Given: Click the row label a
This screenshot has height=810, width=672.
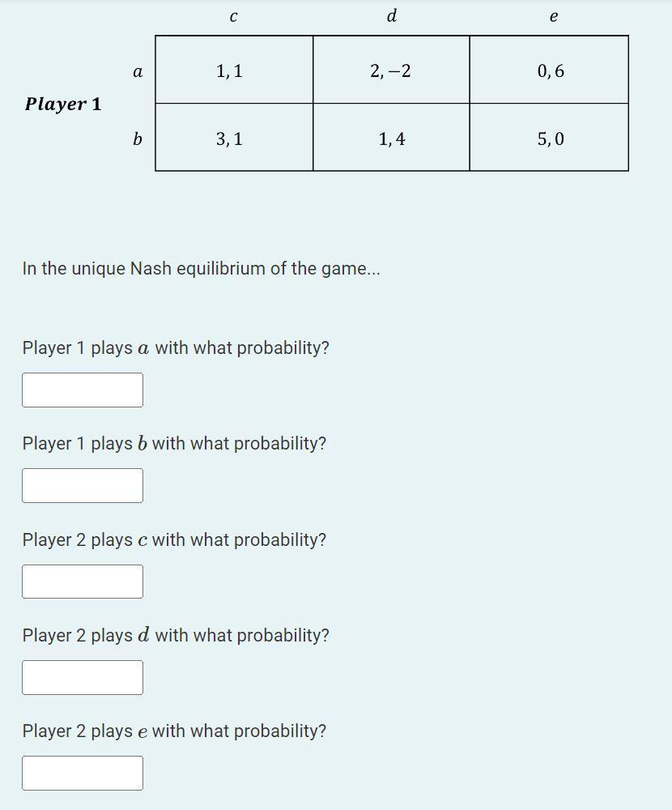Looking at the screenshot, I should [137, 71].
